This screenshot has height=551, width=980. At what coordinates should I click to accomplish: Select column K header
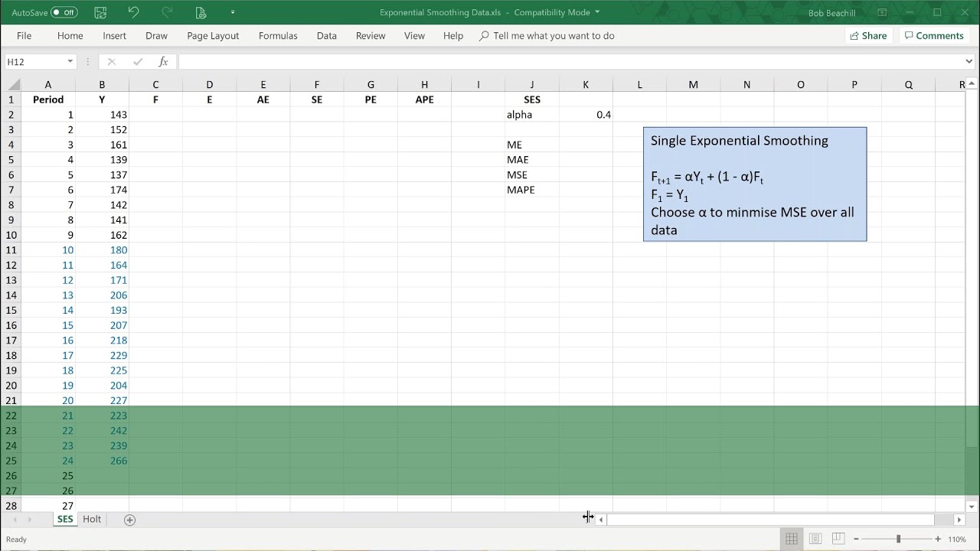(x=586, y=85)
